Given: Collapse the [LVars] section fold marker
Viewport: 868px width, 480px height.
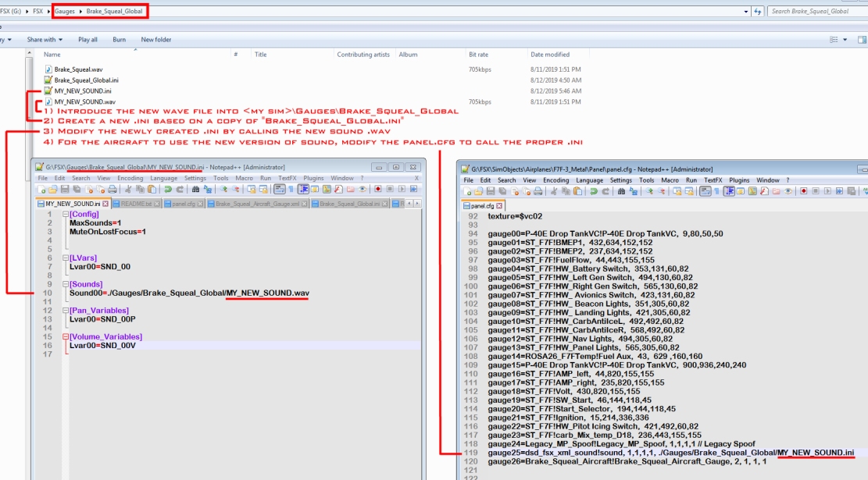Looking at the screenshot, I should [66, 258].
